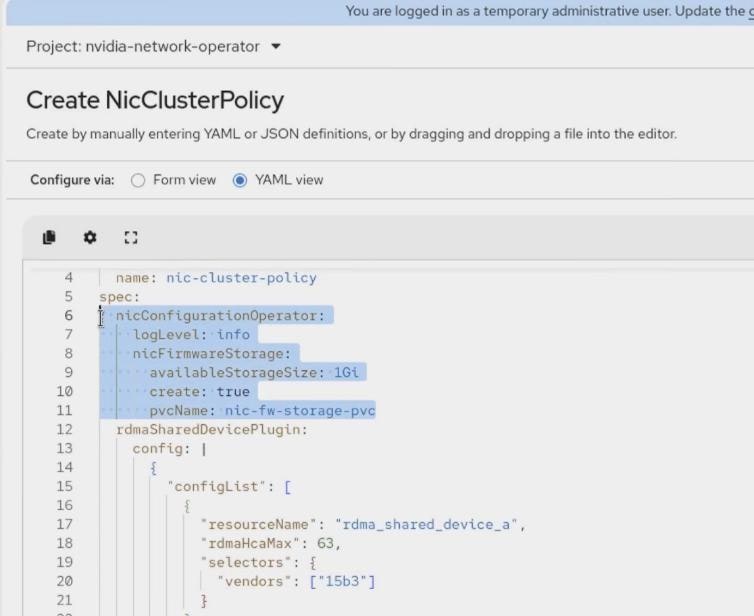The height and width of the screenshot is (616, 754).
Task: Select the Form view radio button
Action: point(138,180)
